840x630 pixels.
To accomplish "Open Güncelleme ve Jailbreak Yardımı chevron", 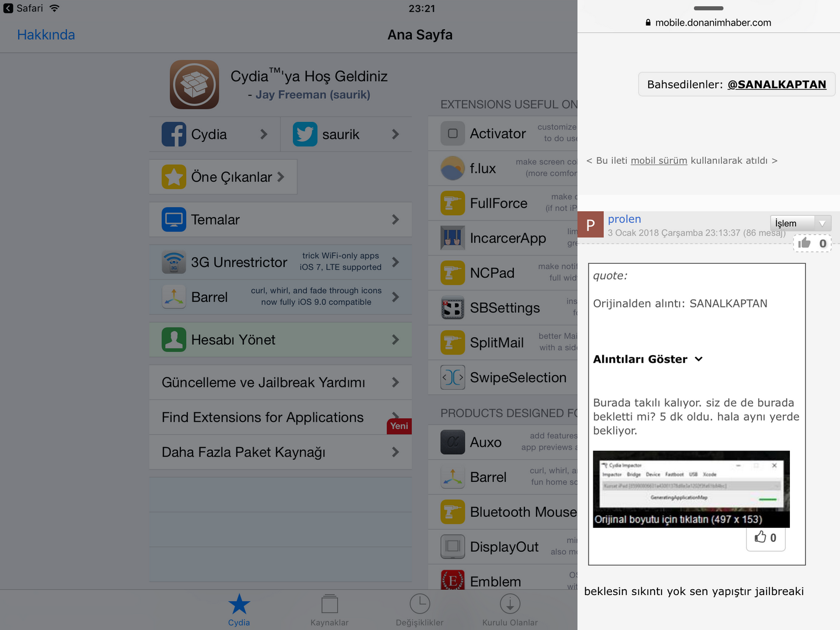I will coord(395,382).
